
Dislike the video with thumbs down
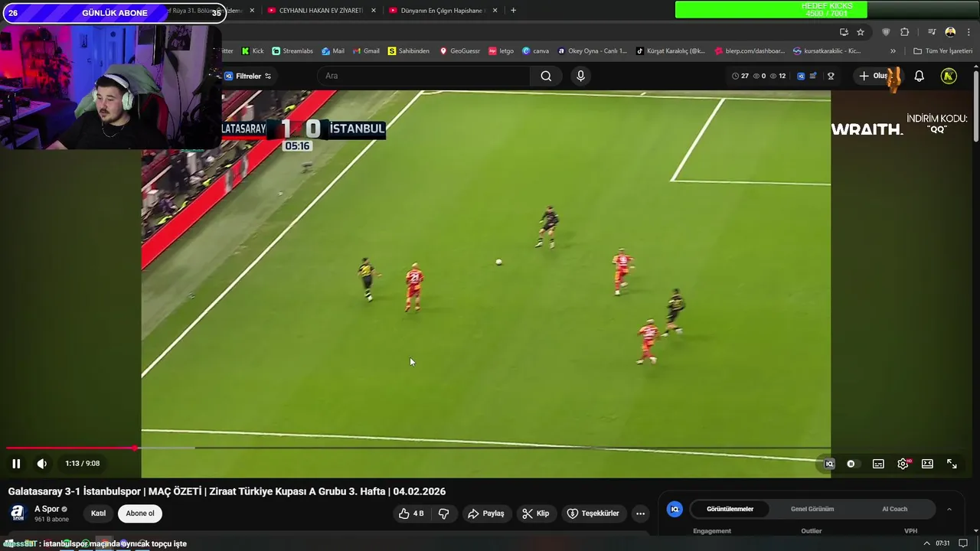click(x=443, y=514)
